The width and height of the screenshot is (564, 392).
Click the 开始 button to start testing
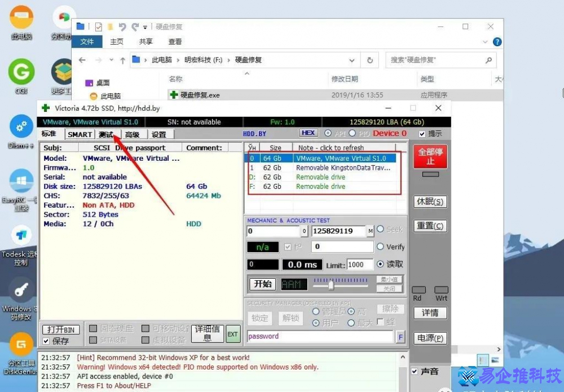[x=262, y=284]
